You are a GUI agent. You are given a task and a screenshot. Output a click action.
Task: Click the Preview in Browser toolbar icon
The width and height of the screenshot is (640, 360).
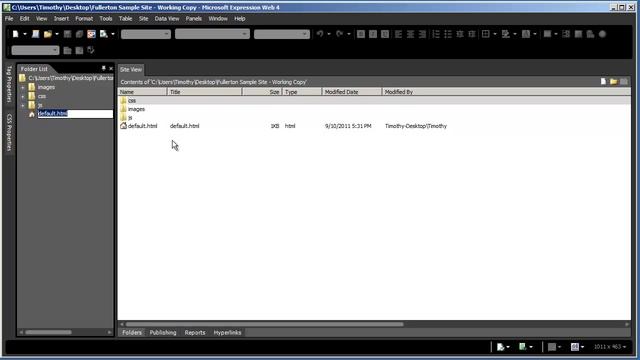click(104, 34)
